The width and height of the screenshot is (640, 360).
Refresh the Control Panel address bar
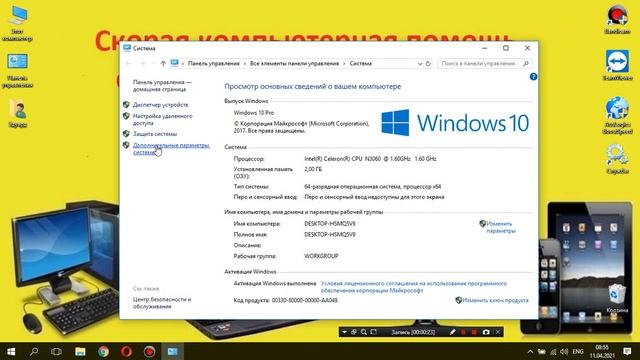tap(428, 64)
